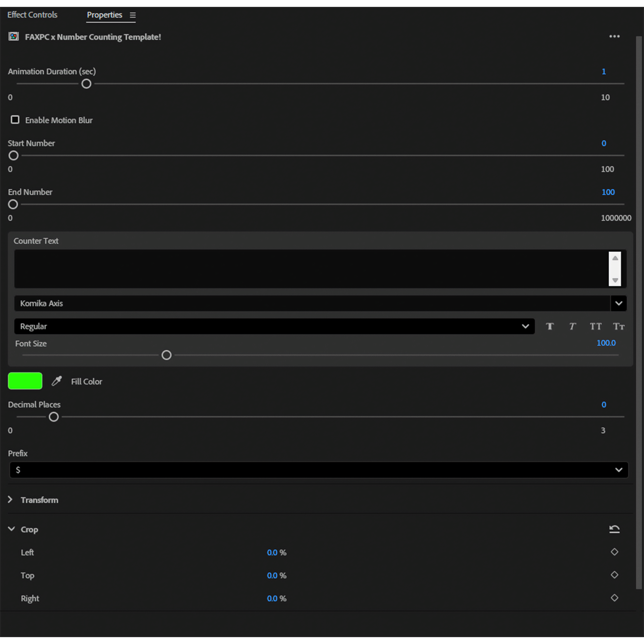Screen dimensions: 644x644
Task: Expand the Transform section
Action: point(10,499)
